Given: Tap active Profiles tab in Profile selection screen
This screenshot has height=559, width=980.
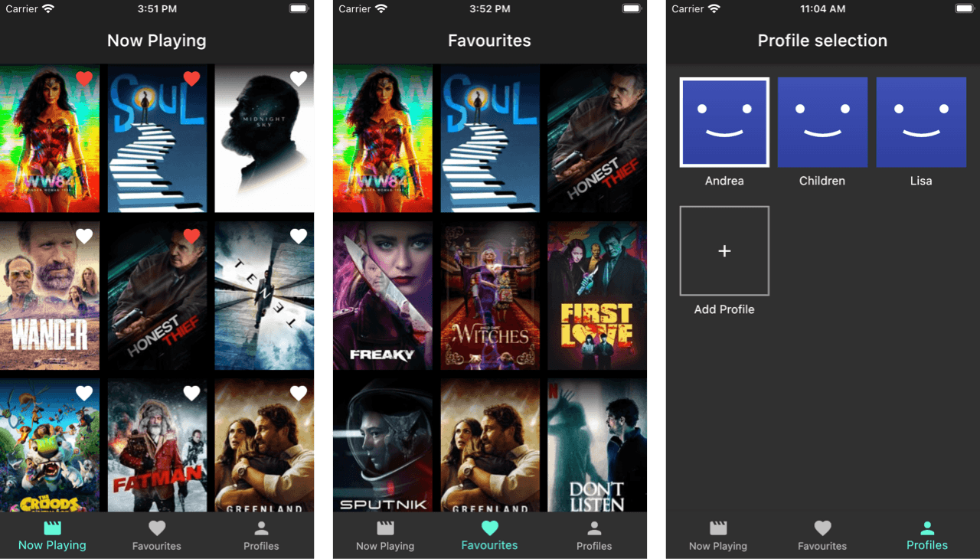Looking at the screenshot, I should click(x=927, y=536).
